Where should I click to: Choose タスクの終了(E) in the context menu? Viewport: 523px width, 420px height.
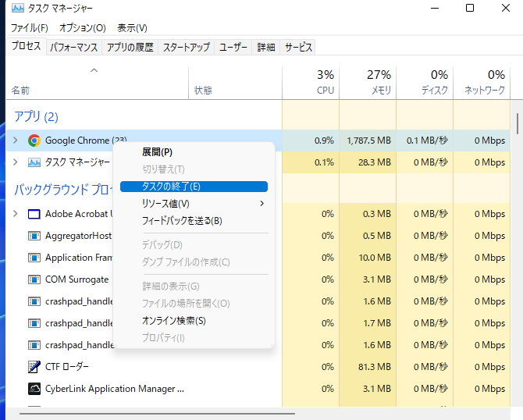click(194, 187)
